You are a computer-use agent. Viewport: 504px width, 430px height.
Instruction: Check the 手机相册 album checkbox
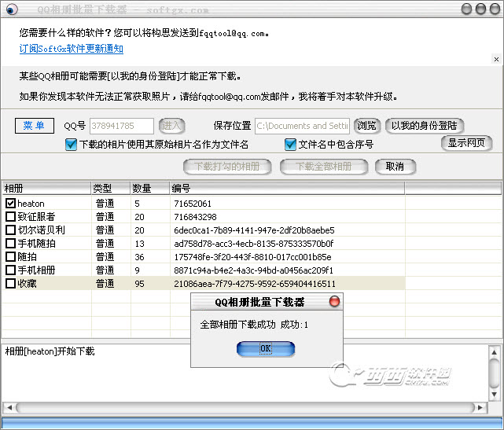coord(10,270)
